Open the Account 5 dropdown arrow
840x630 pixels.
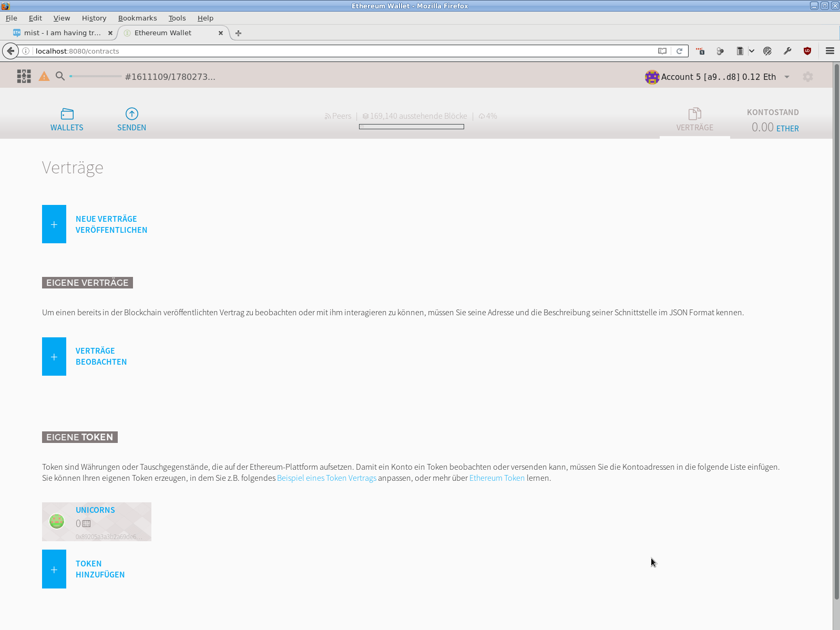coord(787,77)
